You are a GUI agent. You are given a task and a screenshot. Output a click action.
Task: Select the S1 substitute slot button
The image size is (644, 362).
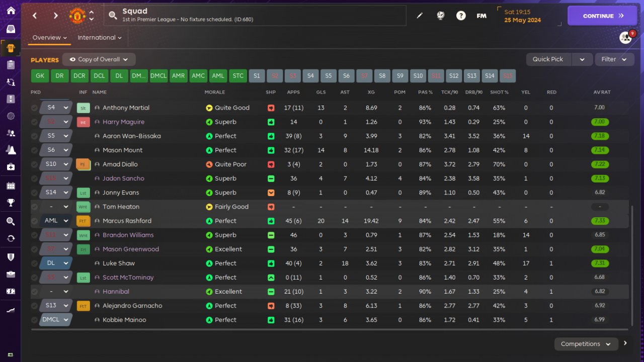[257, 76]
